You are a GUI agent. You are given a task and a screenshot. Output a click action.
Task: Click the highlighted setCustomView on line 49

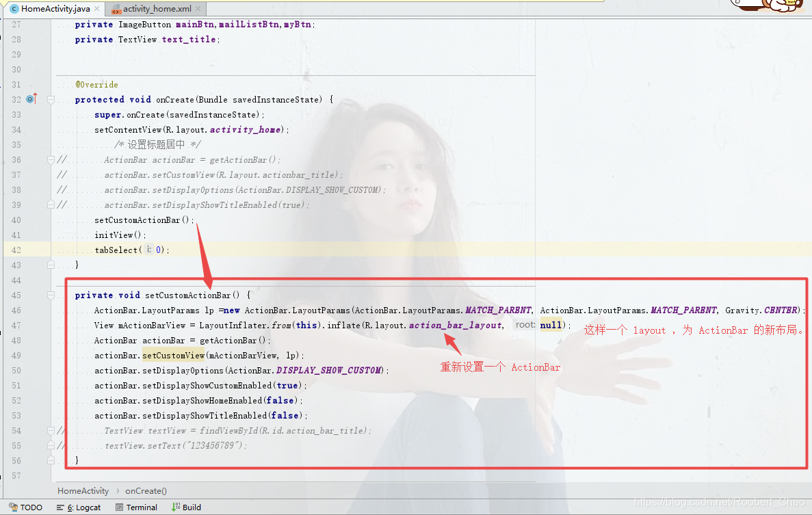[x=174, y=355]
